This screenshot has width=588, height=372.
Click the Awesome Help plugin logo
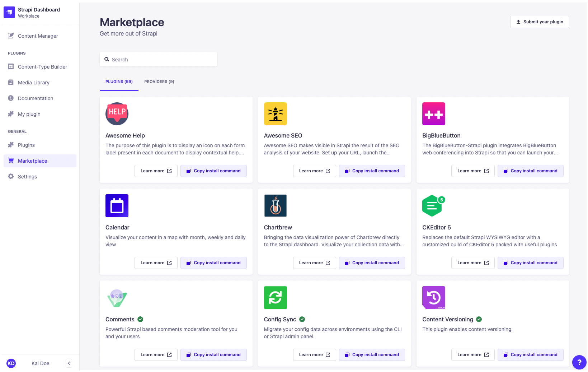pos(117,114)
